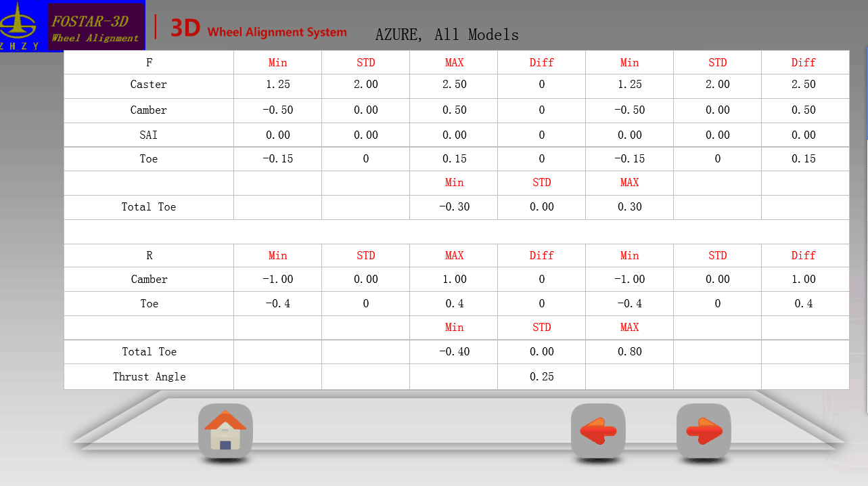Select the R rear section header cell
This screenshot has width=868, height=486.
[x=149, y=255]
